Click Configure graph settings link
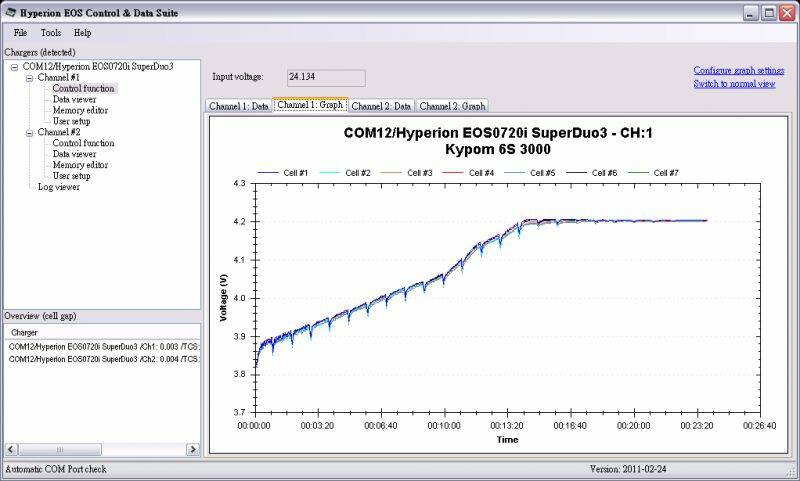The image size is (800, 481). pyautogui.click(x=738, y=70)
